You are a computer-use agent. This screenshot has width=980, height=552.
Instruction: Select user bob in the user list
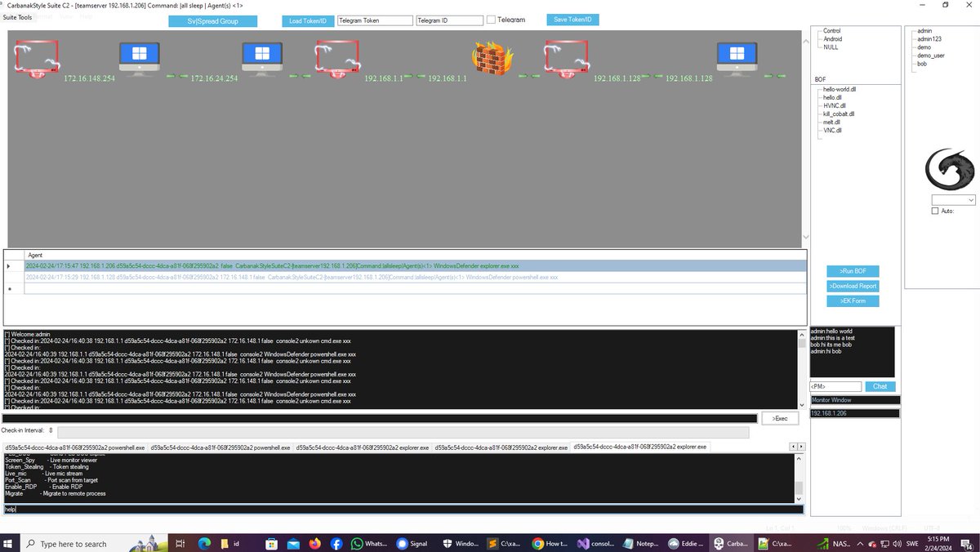(922, 64)
